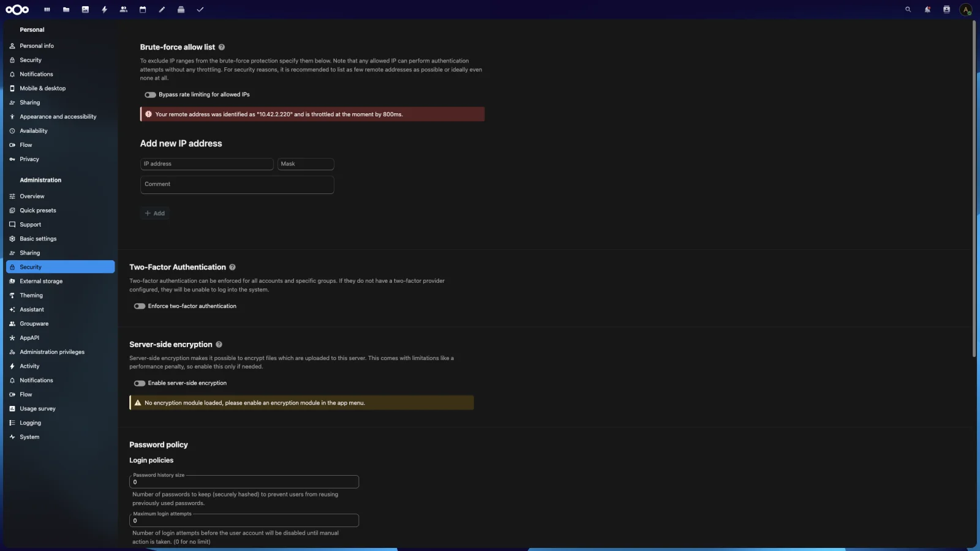Toggle Bypass rate limiting for allowed IPs
980x551 pixels.
150,95
